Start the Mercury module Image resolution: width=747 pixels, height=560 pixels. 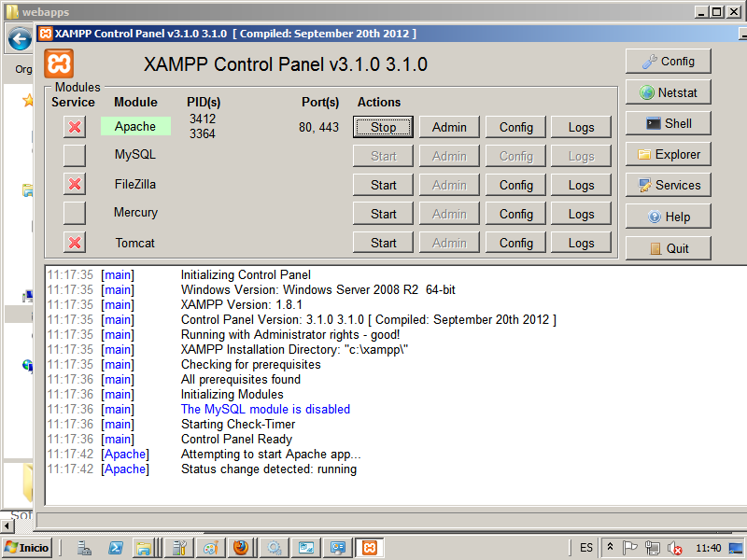[383, 214]
